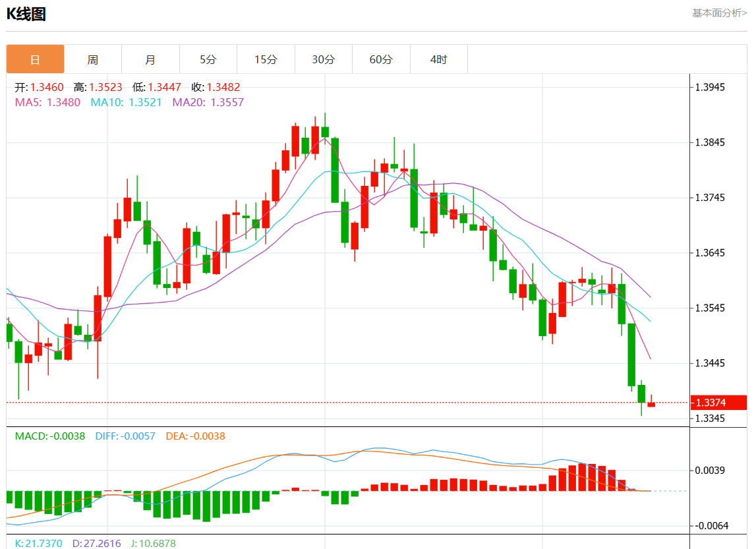
Task: Select the 30分 interval tab
Action: coord(323,59)
